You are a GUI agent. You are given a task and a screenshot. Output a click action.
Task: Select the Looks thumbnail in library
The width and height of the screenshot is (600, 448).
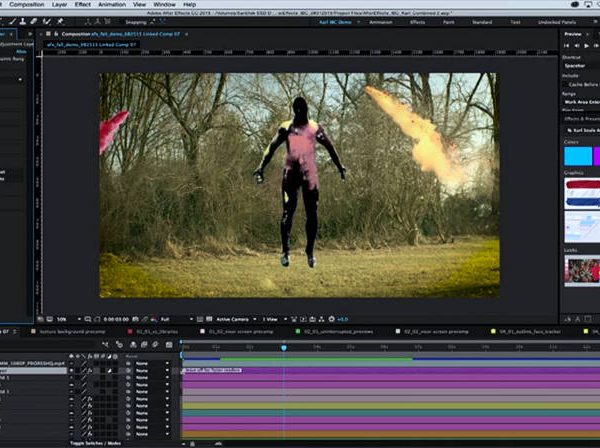pos(582,271)
